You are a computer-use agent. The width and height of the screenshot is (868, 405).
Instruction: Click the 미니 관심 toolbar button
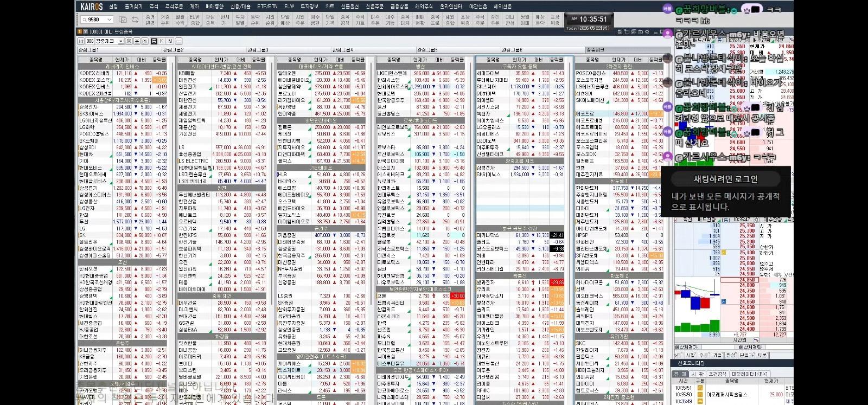509,20
